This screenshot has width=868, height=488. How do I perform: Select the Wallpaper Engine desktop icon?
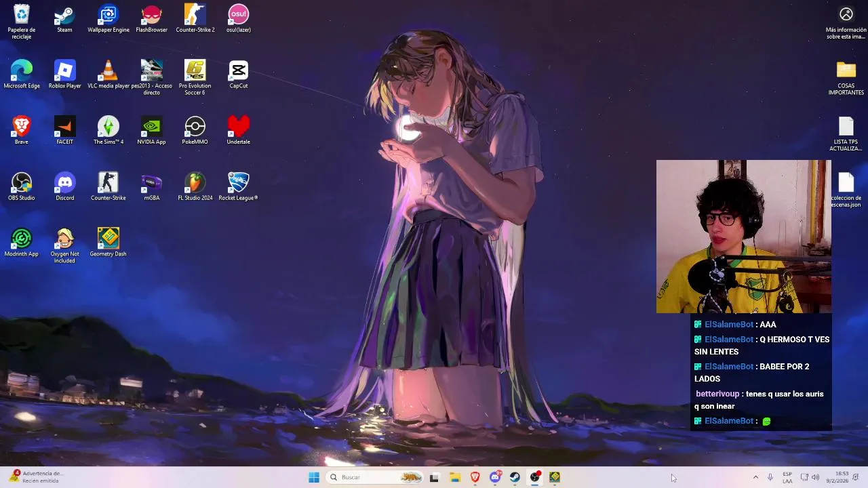(108, 19)
